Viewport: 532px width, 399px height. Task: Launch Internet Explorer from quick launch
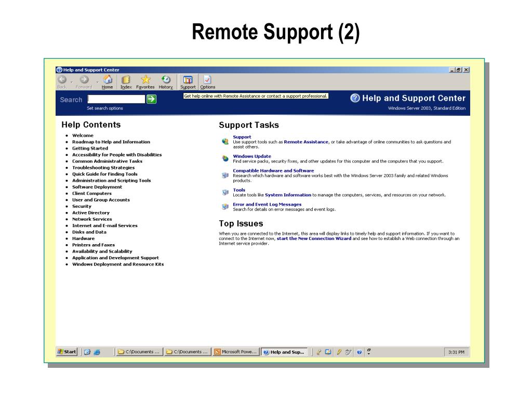pyautogui.click(x=97, y=352)
